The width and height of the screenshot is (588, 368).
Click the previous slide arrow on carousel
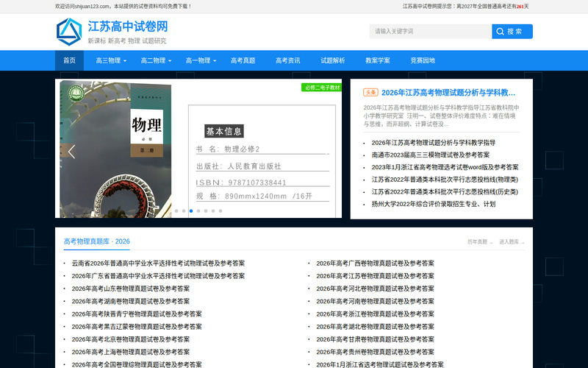point(71,152)
